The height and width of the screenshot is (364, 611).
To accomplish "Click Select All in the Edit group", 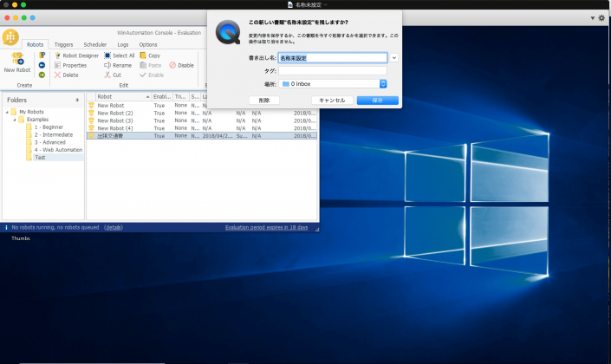I will coord(120,55).
